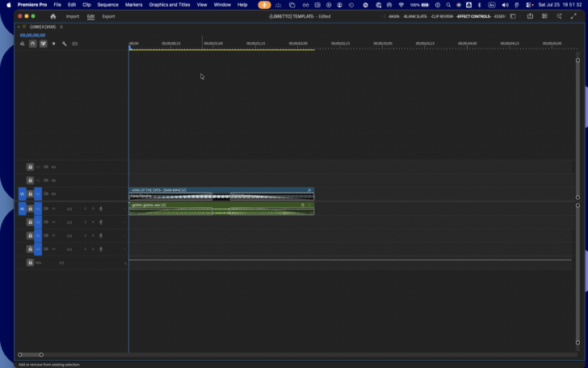Open the sequence panel menu next to name
The width and height of the screenshot is (588, 368).
click(x=61, y=27)
